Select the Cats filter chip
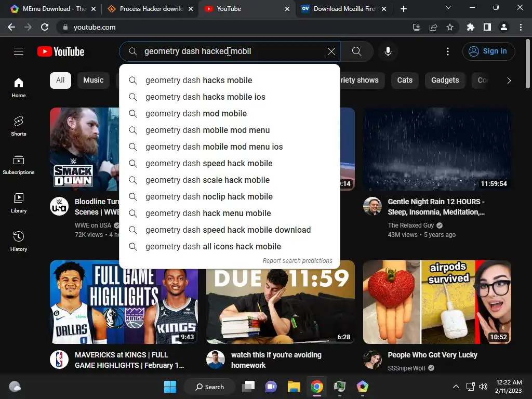 (x=405, y=81)
